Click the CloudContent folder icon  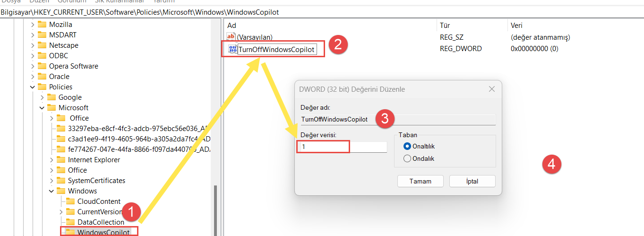[x=70, y=201]
